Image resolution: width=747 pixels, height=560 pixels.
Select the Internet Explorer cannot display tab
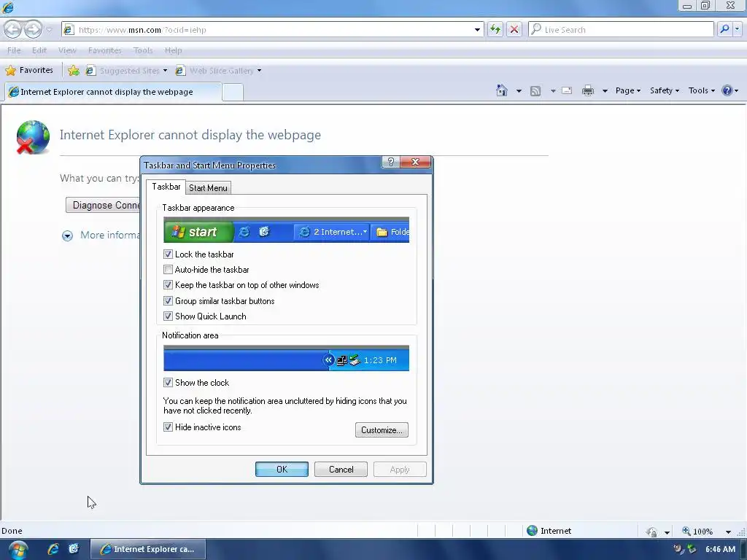[113, 92]
